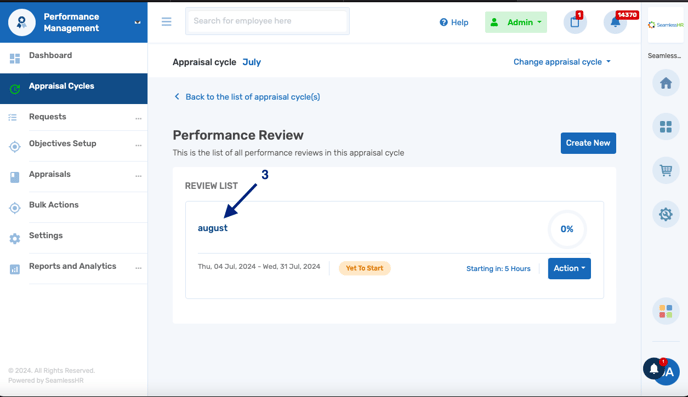The image size is (688, 397).
Task: Go to home icon in right rail
Action: pyautogui.click(x=666, y=83)
